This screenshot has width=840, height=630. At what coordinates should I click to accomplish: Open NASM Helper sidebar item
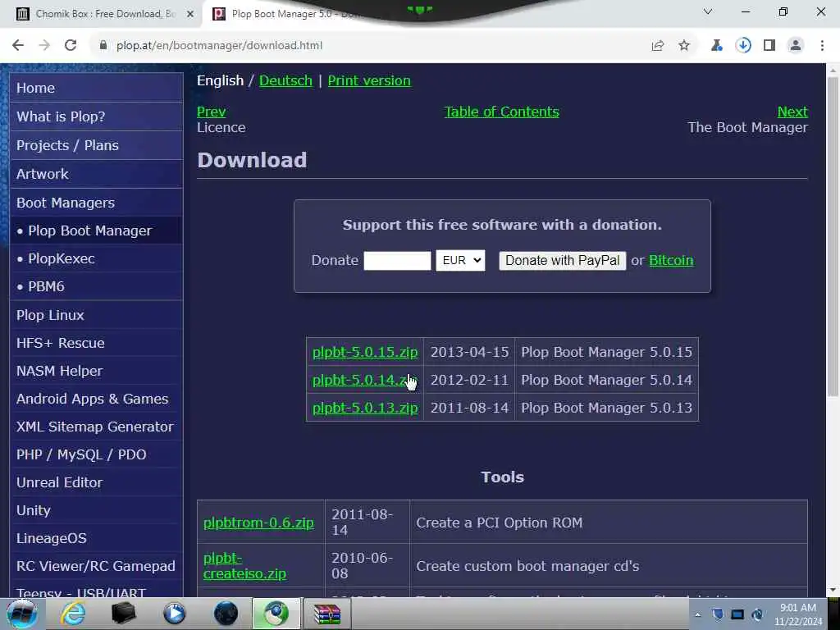pyautogui.click(x=97, y=371)
